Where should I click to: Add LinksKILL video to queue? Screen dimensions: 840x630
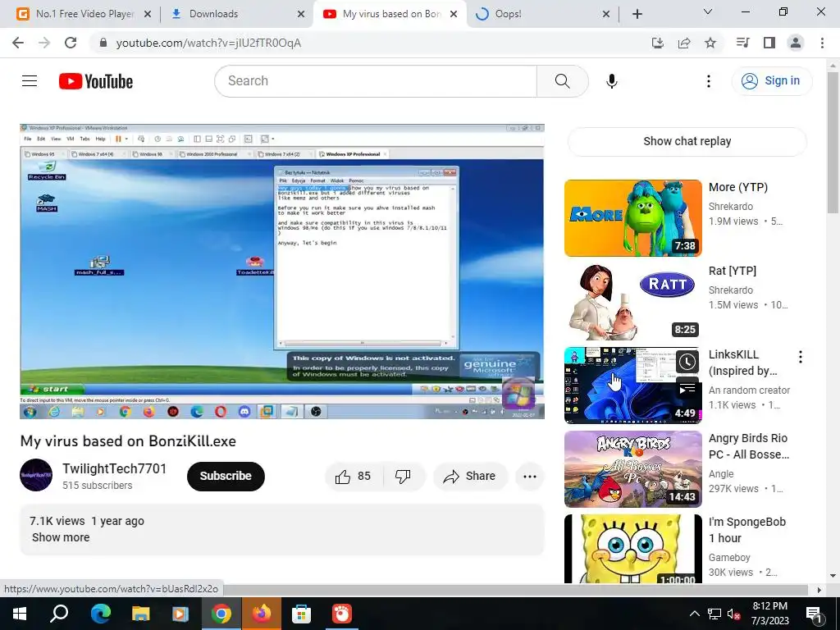click(x=687, y=388)
